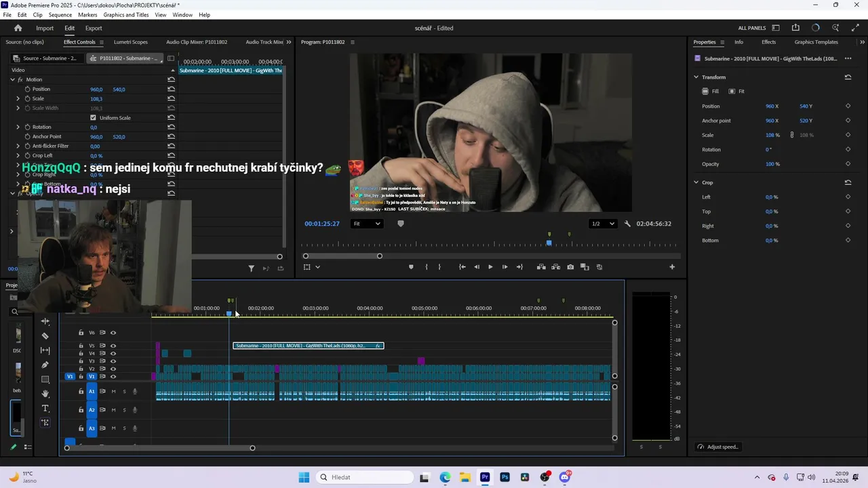The image size is (868, 488).
Task: Play the sequence in Program monitor
Action: [490, 267]
